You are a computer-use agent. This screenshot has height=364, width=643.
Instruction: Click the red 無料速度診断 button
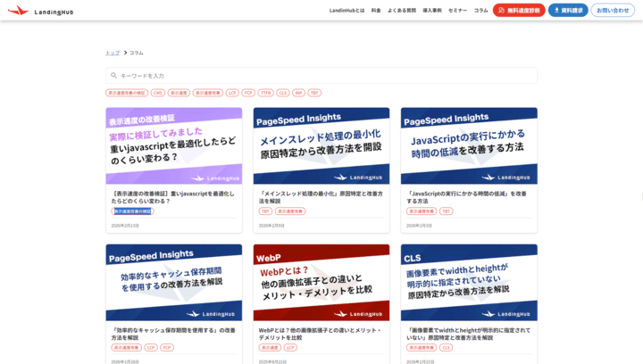coord(519,10)
